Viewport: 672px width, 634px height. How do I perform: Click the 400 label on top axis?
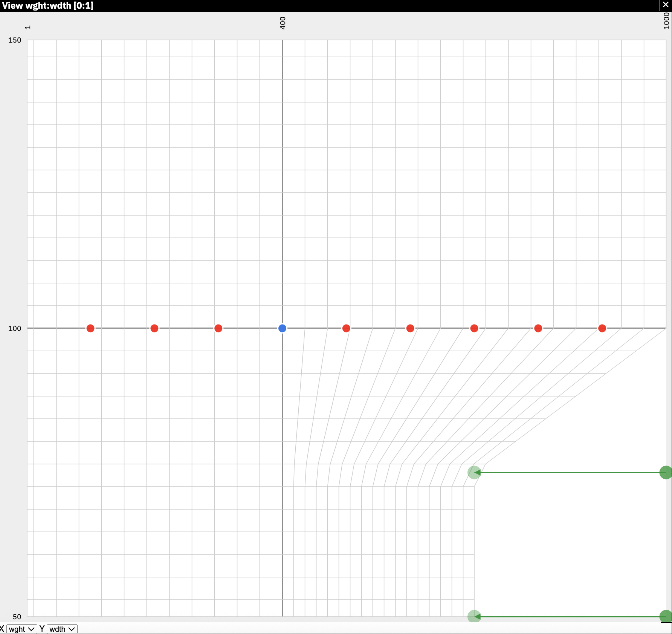click(x=283, y=23)
